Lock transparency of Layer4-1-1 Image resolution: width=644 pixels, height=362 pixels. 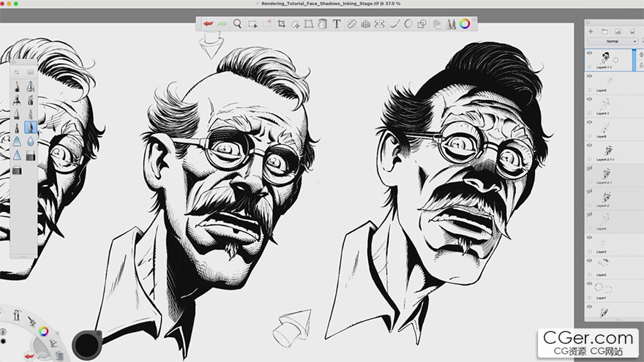pos(641,66)
